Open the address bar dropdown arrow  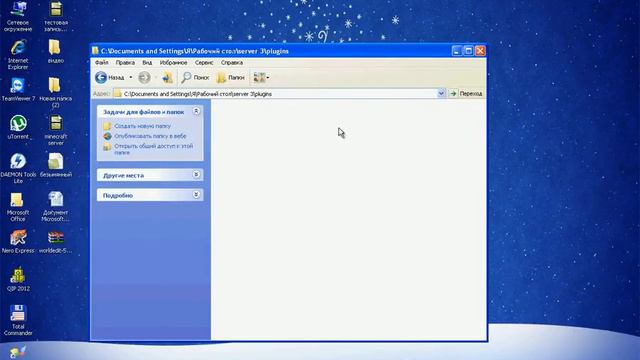pyautogui.click(x=441, y=93)
